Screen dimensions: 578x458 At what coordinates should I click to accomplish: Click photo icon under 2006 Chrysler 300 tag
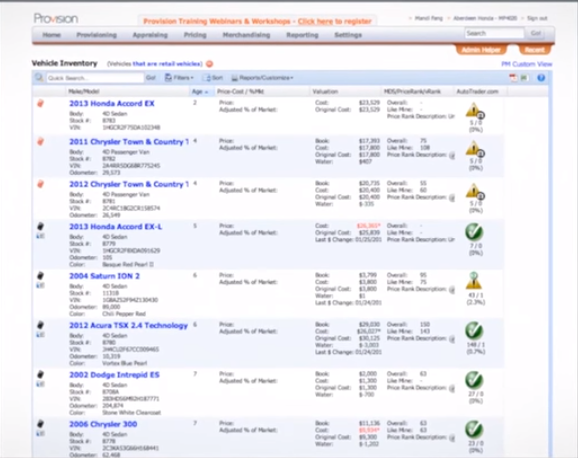[x=41, y=433]
